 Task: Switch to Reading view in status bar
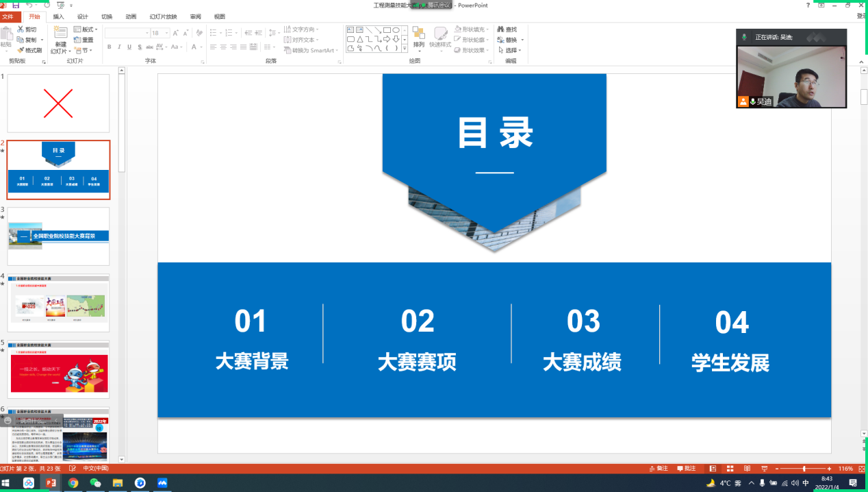tap(746, 469)
